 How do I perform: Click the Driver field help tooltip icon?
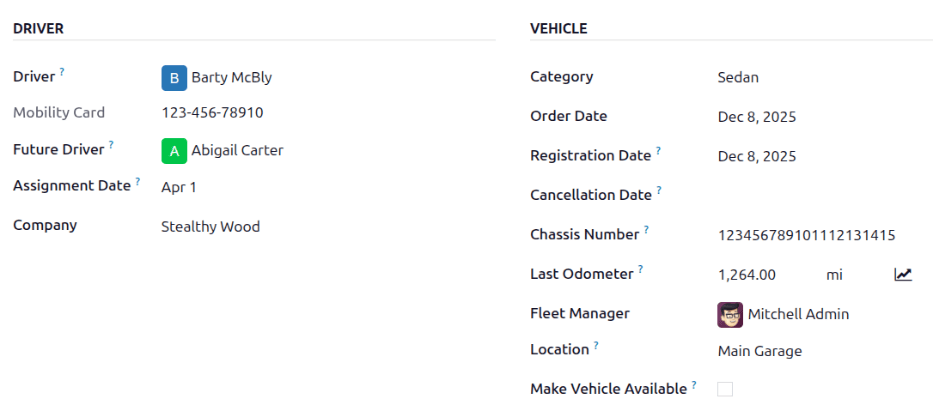coord(62,72)
